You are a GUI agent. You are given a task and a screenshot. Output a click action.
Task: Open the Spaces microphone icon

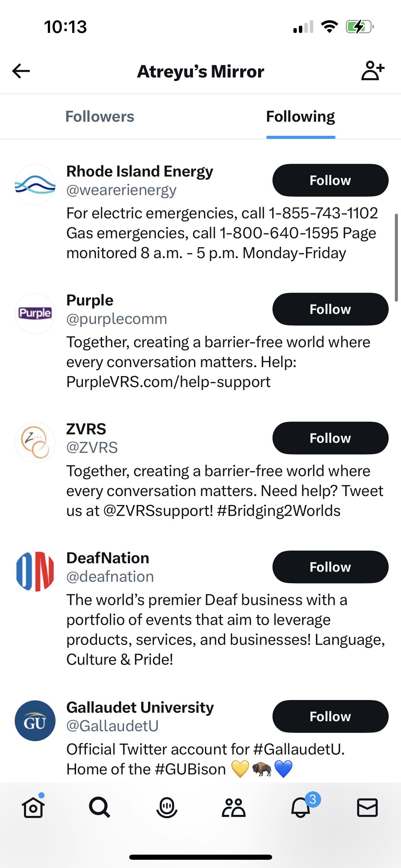pyautogui.click(x=167, y=807)
